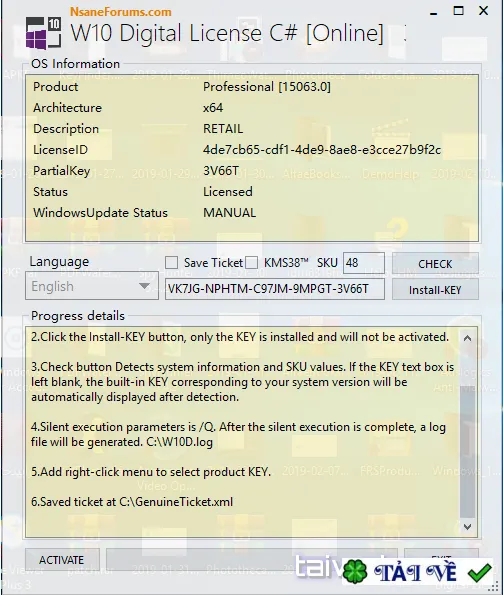Click the scroll down arrow in Progress details
This screenshot has height=595, width=503.
pos(468,527)
